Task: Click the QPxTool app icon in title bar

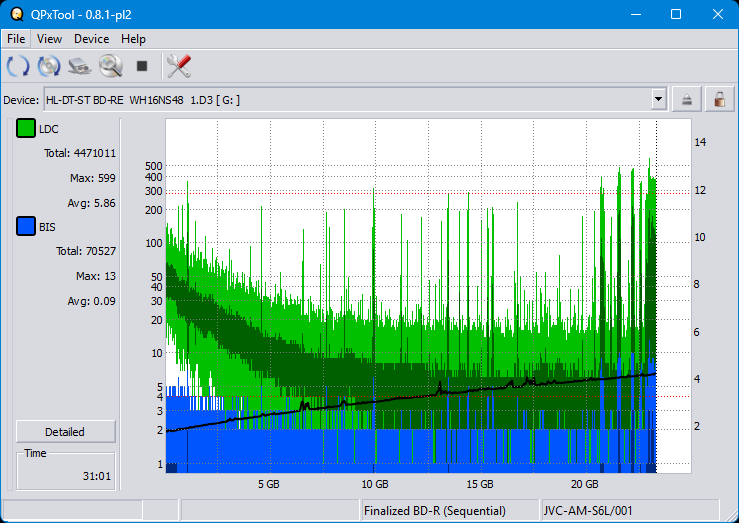Action: pyautogui.click(x=17, y=14)
